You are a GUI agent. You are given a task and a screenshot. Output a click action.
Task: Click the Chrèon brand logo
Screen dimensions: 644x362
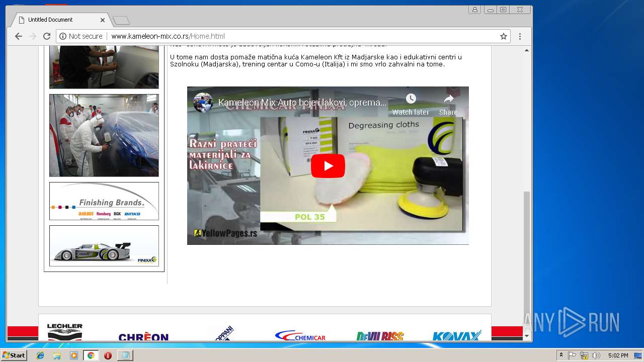(143, 336)
